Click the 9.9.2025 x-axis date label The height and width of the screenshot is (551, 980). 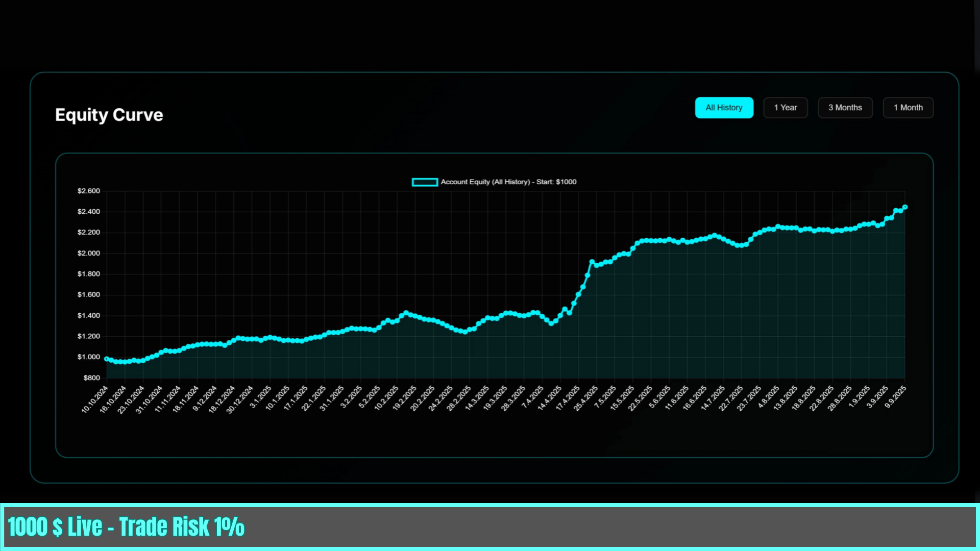click(x=896, y=396)
